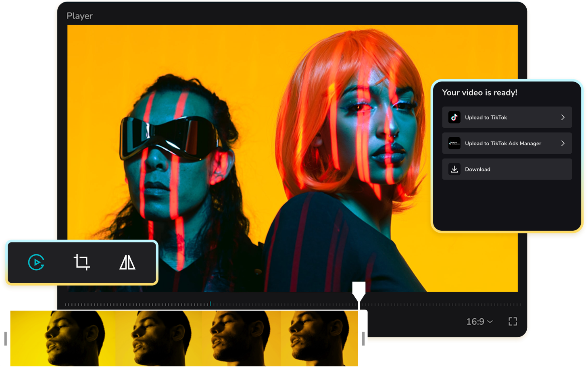This screenshot has height=376, width=588.
Task: Select the Flip (mirror) tool icon
Action: tap(127, 262)
